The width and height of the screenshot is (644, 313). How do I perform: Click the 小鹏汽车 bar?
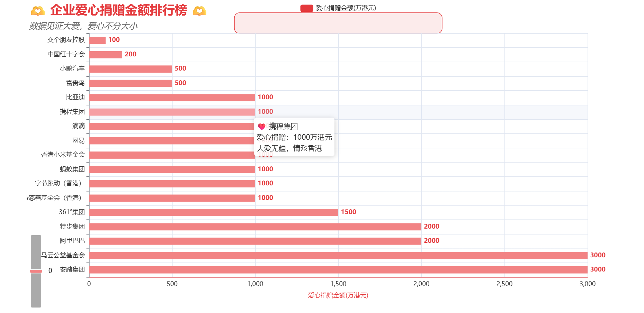[x=131, y=69]
